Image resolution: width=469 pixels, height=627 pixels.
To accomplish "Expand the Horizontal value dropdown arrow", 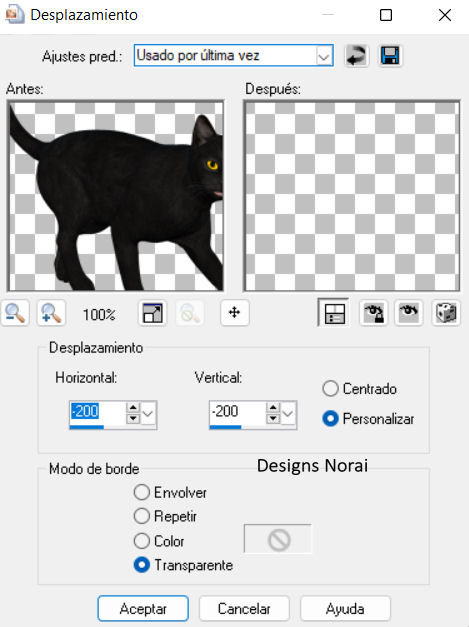I will 148,413.
